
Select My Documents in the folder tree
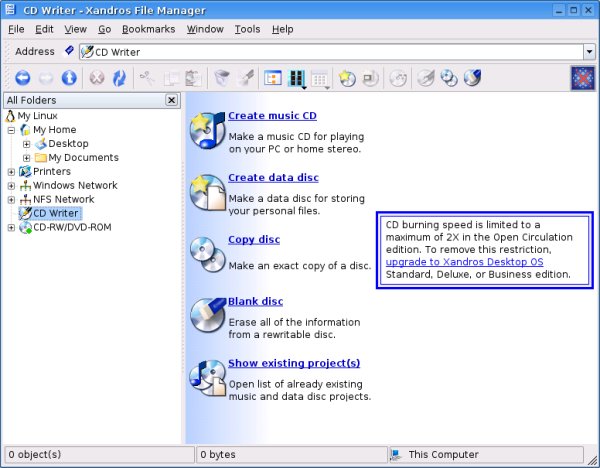point(83,158)
